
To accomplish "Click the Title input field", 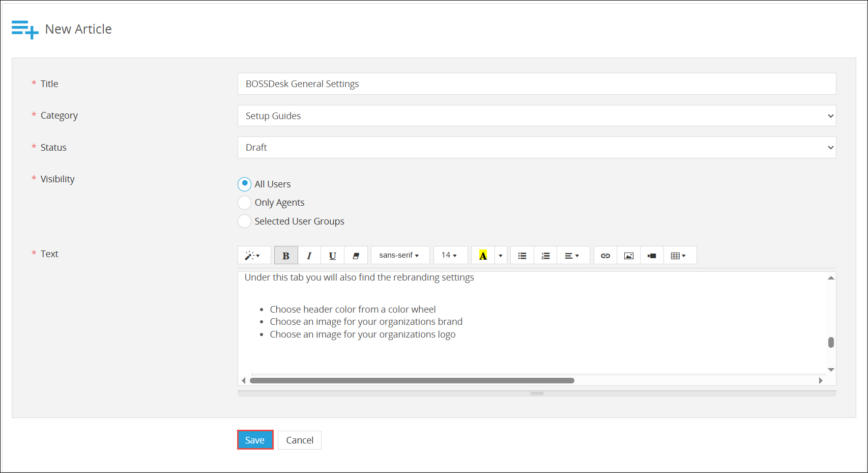I will click(537, 84).
